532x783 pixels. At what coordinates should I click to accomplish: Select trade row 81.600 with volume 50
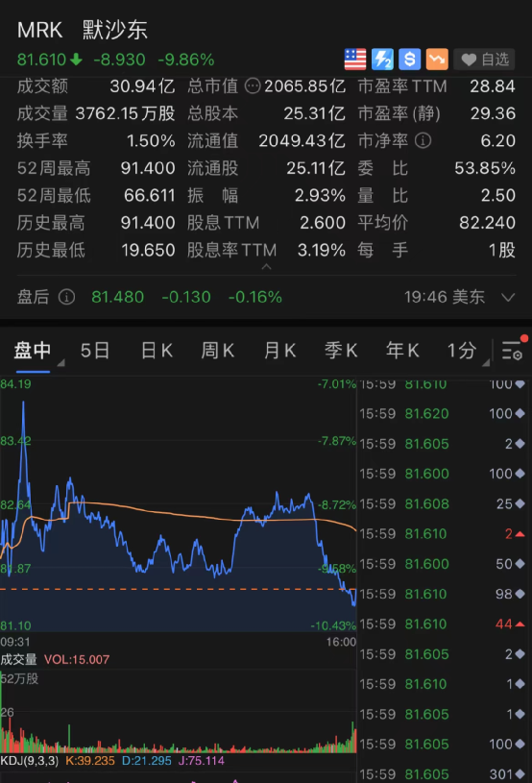point(442,564)
